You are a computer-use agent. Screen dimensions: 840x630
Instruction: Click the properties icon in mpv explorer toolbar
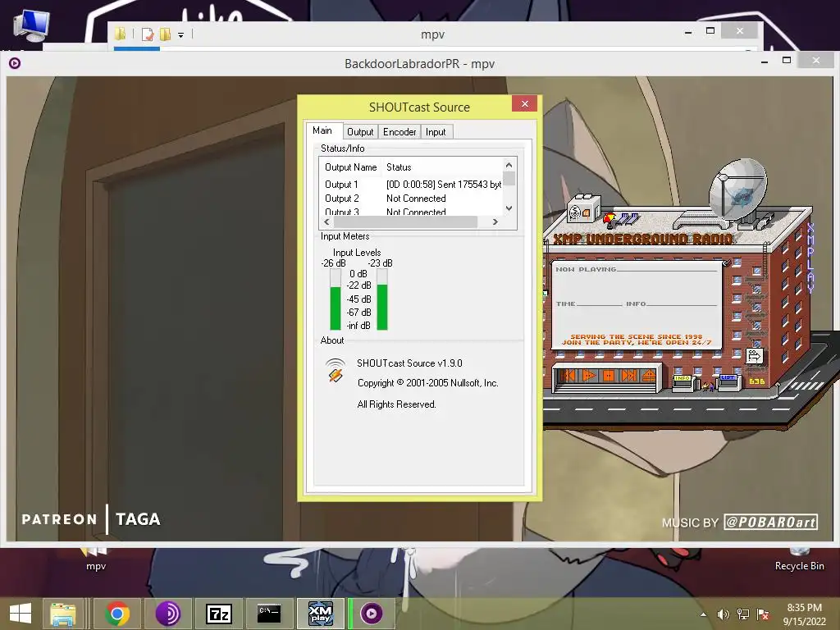tap(148, 34)
